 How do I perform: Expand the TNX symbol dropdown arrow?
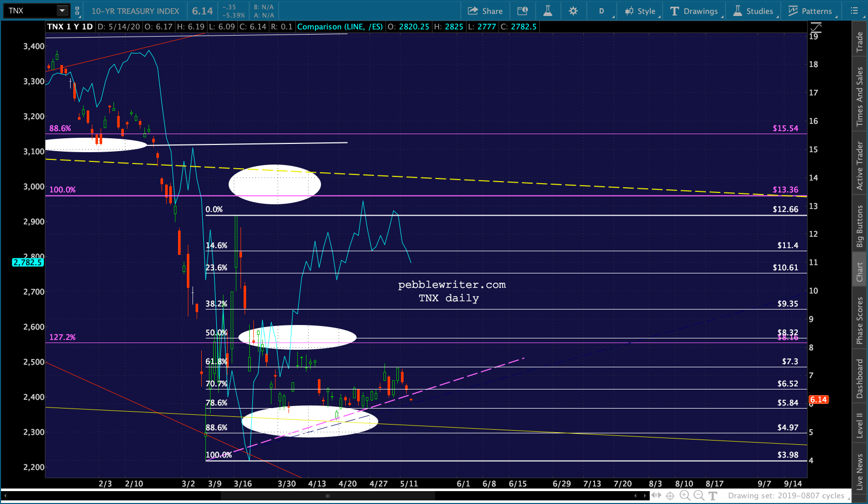coord(62,10)
